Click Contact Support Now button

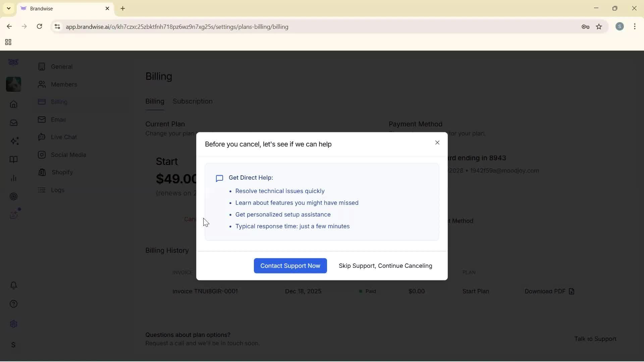click(290, 266)
